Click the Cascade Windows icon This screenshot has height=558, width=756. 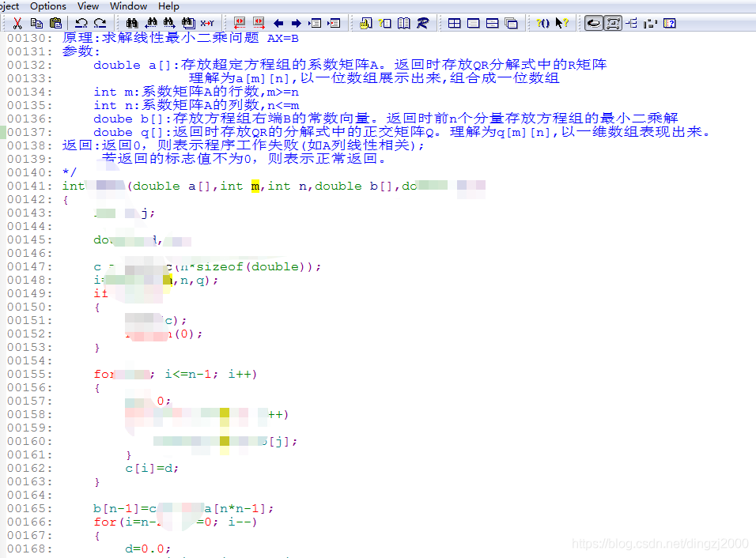(511, 23)
